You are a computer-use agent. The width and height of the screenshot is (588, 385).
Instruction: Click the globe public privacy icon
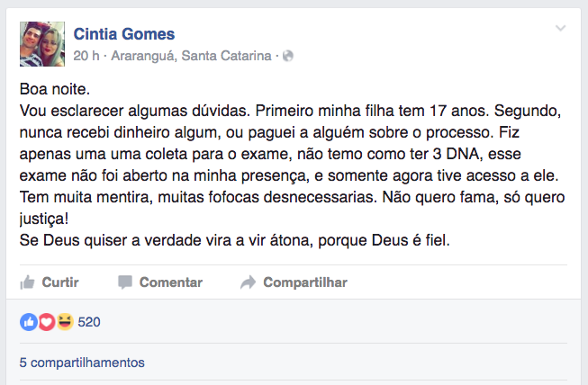[288, 56]
